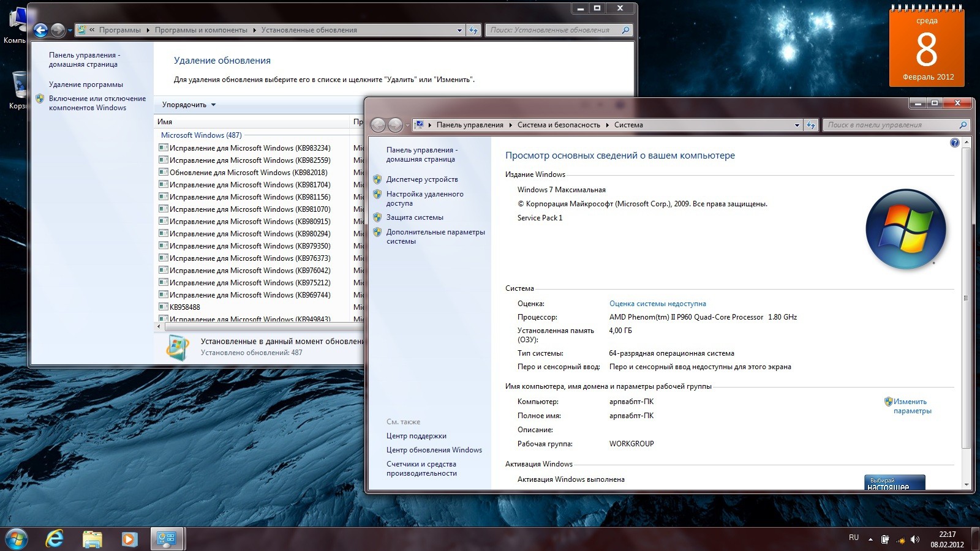Image resolution: width=980 pixels, height=551 pixels.
Task: Select 'Программы и компоненты' breadcrumb
Action: tap(201, 30)
